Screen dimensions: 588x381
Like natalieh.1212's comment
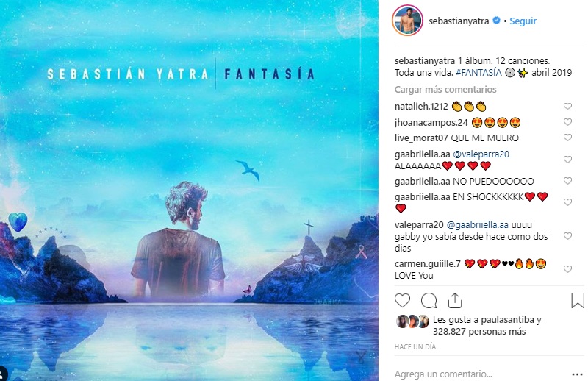(x=567, y=106)
